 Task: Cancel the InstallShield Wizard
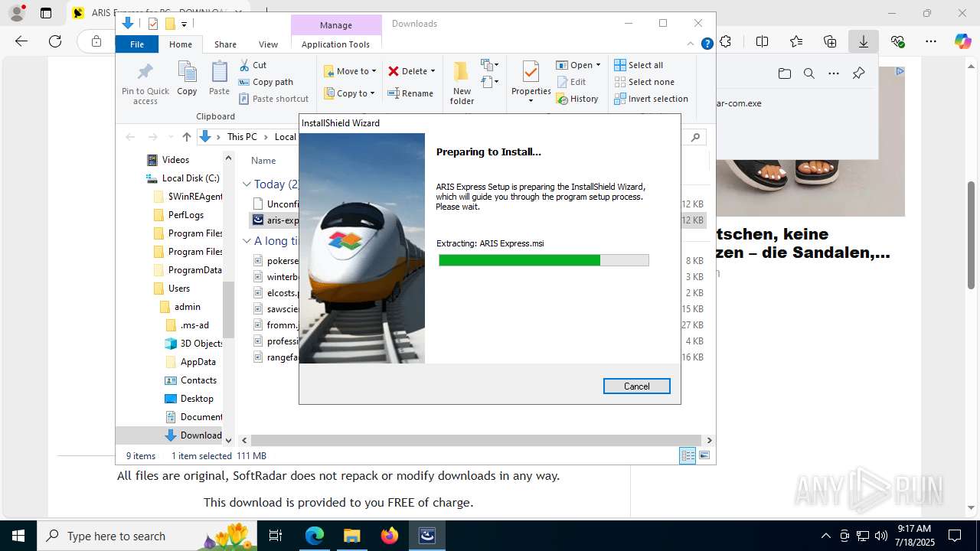[x=636, y=386]
